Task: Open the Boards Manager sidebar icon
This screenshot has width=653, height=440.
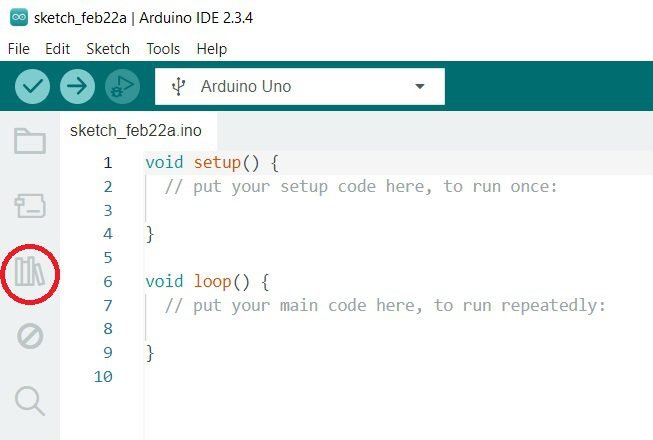Action: (x=30, y=207)
